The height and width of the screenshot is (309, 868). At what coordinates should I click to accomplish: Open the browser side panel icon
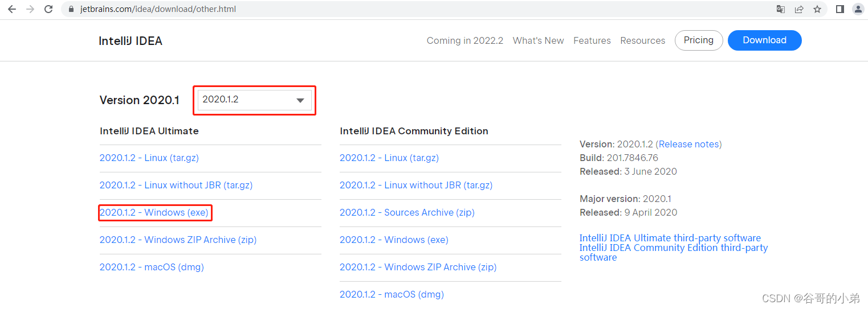840,9
